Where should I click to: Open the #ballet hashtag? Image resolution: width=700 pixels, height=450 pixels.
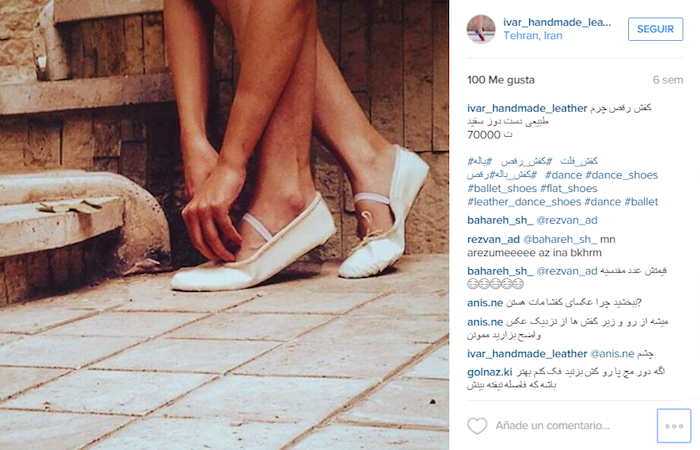tap(641, 202)
